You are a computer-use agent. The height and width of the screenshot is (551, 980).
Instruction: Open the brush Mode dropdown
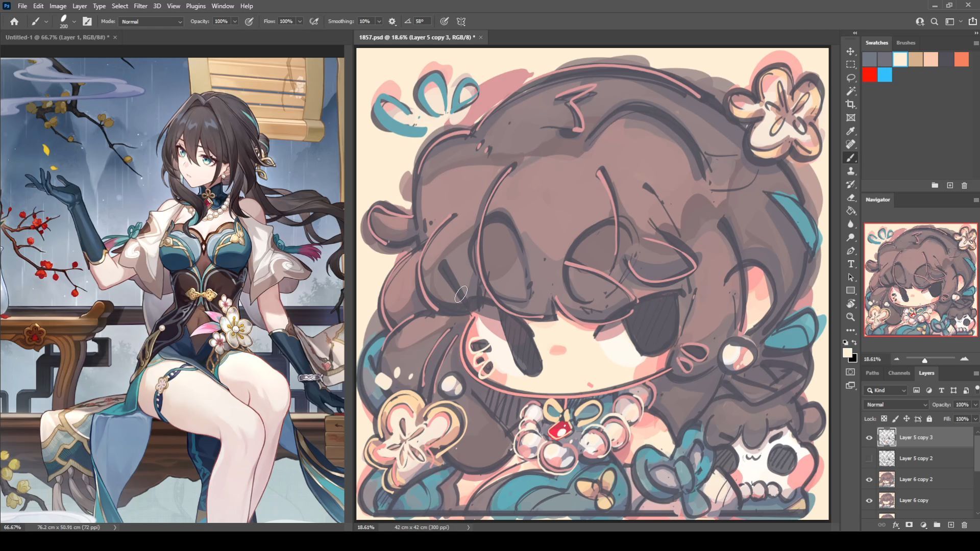(151, 21)
